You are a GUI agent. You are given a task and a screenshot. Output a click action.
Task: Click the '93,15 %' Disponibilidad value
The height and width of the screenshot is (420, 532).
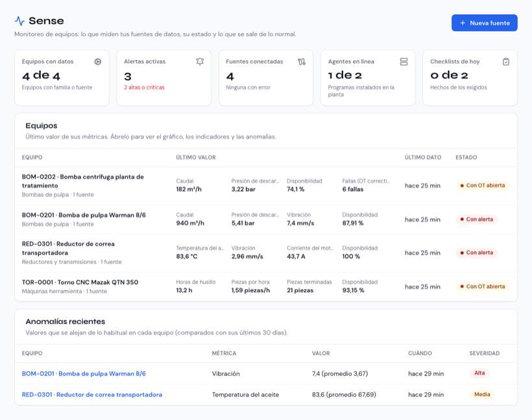353,290
